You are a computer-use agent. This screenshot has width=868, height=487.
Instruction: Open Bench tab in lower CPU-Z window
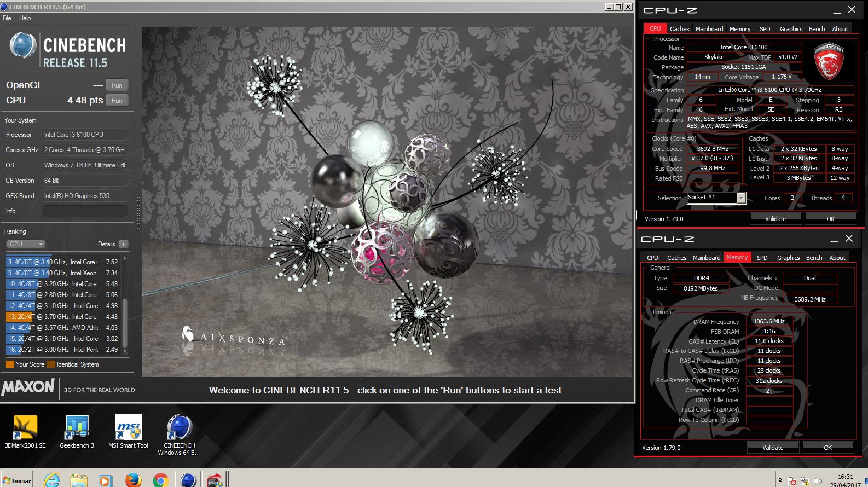814,258
